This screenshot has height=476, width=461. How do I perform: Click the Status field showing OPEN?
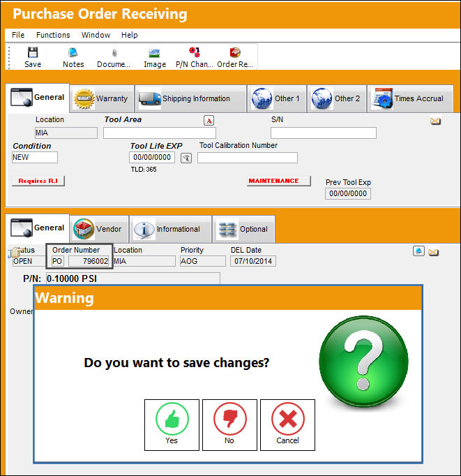[29, 261]
